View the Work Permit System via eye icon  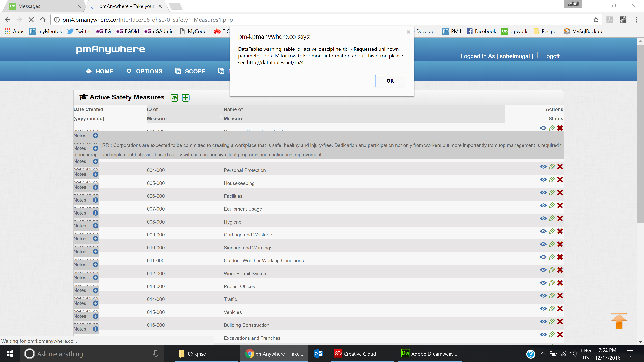pos(543,270)
